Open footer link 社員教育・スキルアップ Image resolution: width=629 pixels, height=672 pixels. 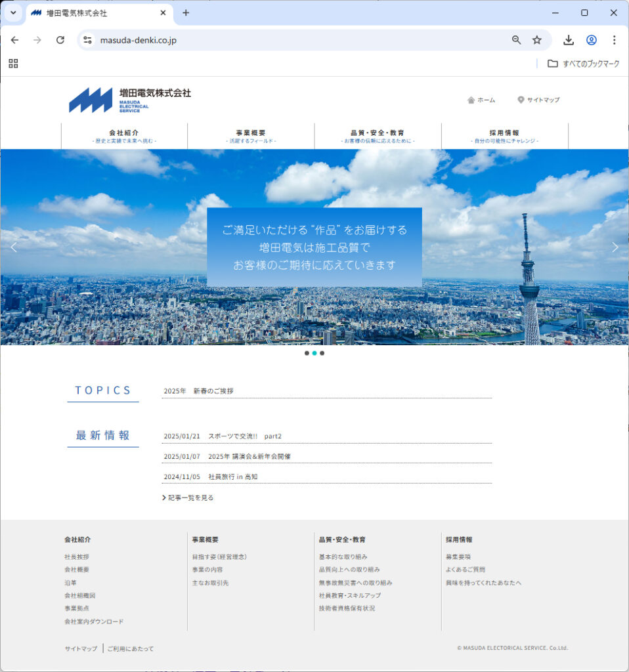point(350,595)
